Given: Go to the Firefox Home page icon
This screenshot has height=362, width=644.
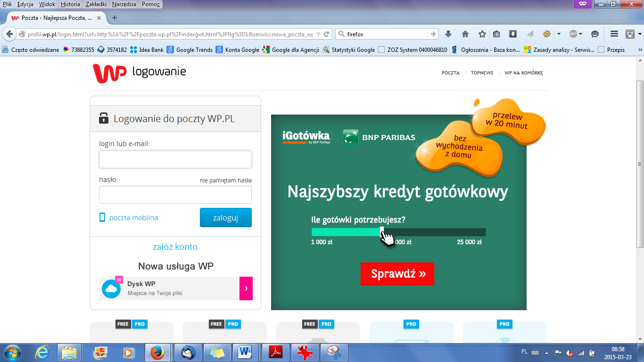Looking at the screenshot, I should click(x=465, y=34).
